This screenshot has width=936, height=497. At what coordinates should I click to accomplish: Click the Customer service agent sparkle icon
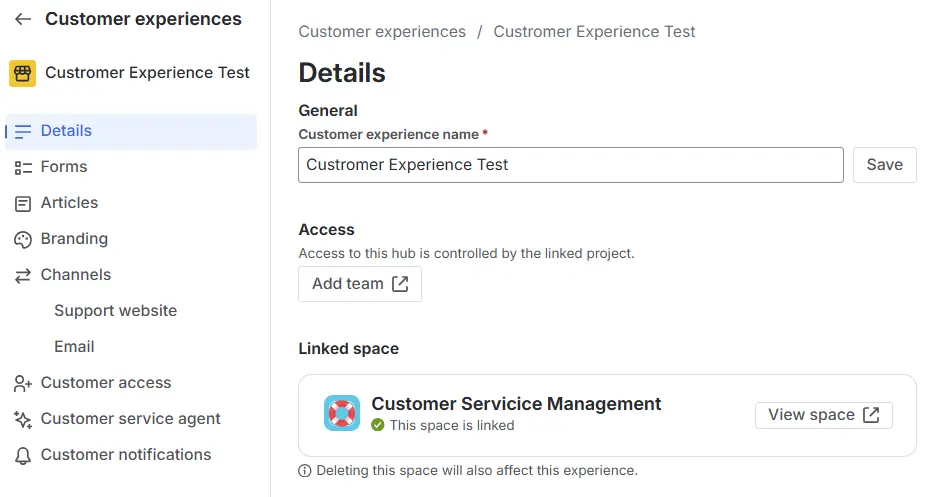[x=23, y=419]
